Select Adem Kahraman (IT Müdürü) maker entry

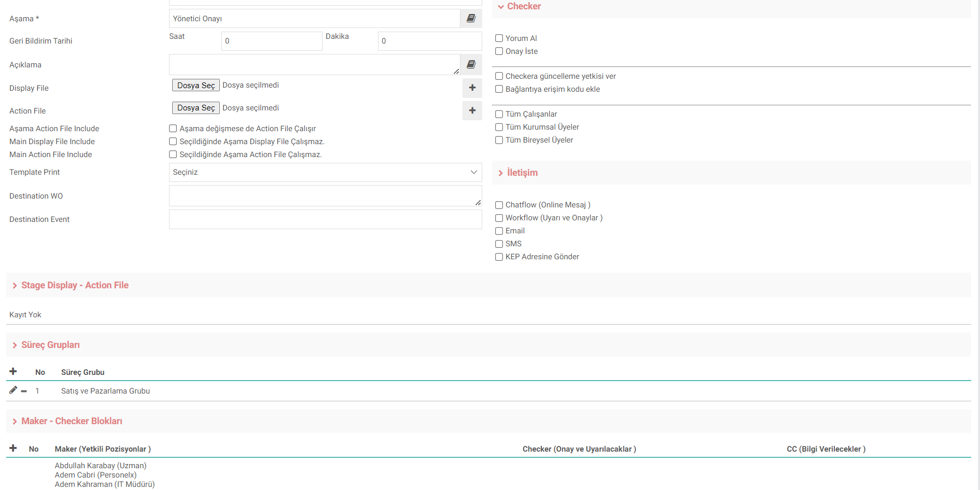(105, 484)
